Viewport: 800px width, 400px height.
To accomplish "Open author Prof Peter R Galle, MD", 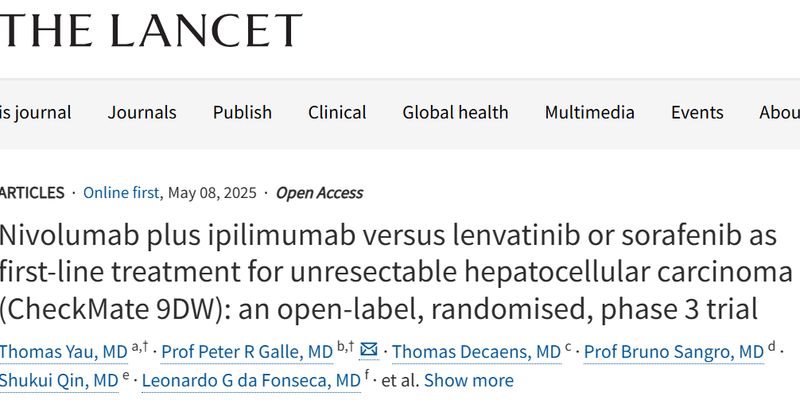I will coord(247,352).
